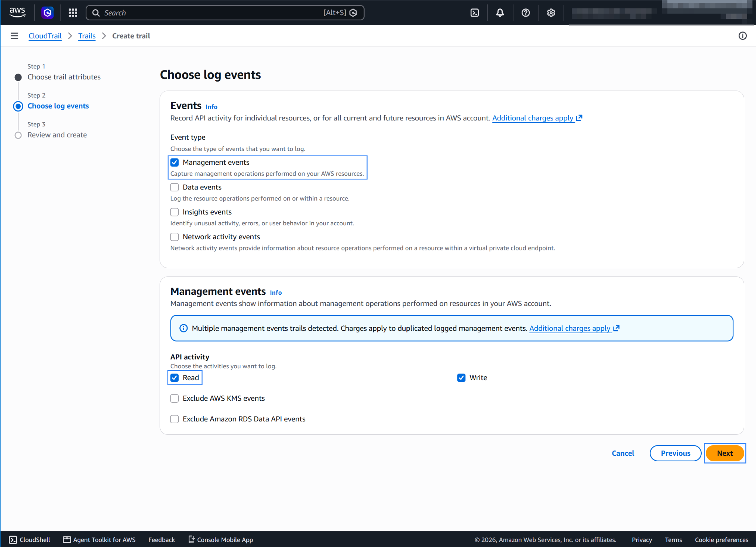
Task: Click the Trails breadcrumb link
Action: point(87,36)
